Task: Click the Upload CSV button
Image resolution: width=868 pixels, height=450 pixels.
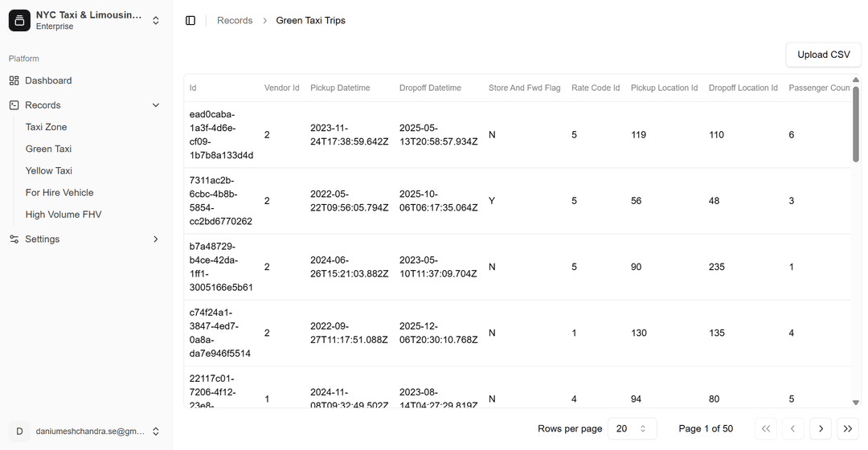Action: coord(823,55)
